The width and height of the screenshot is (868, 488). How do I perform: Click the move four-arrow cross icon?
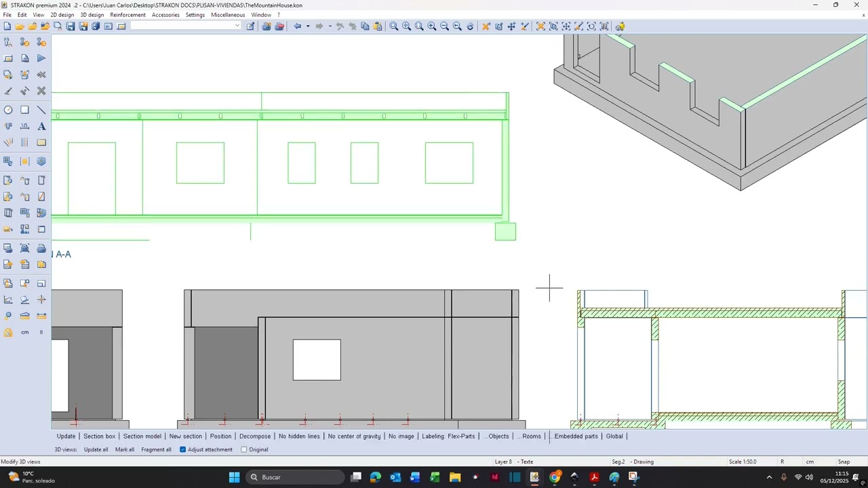[x=511, y=26]
